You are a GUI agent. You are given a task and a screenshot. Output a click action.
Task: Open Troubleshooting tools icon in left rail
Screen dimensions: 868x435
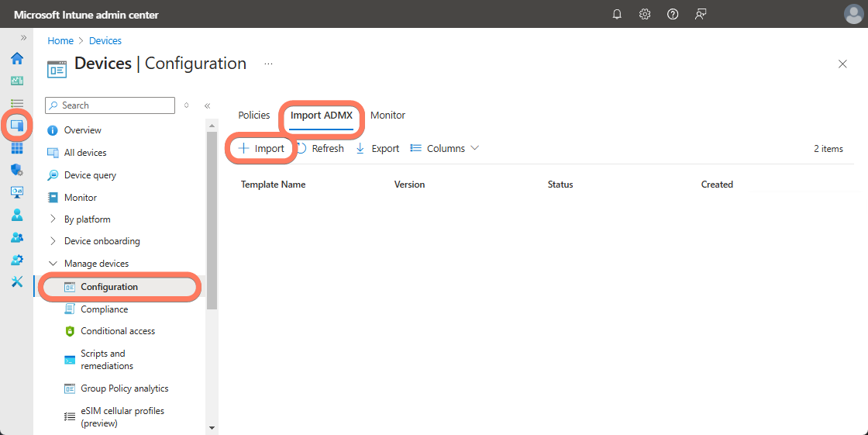[17, 281]
